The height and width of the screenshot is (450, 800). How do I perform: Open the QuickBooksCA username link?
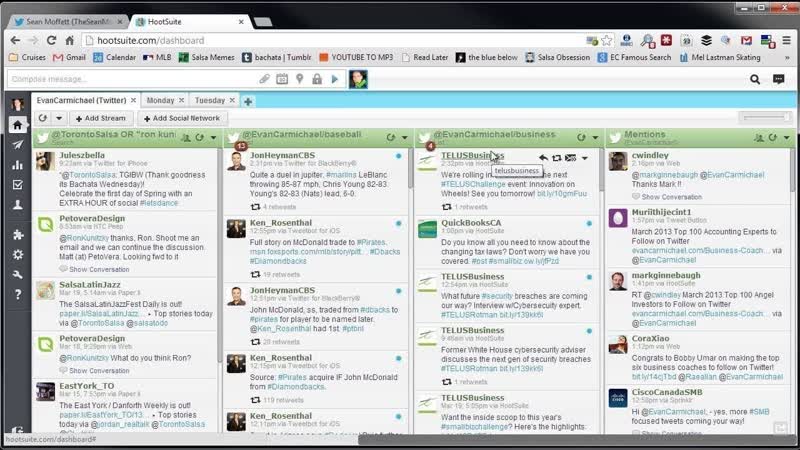471,223
